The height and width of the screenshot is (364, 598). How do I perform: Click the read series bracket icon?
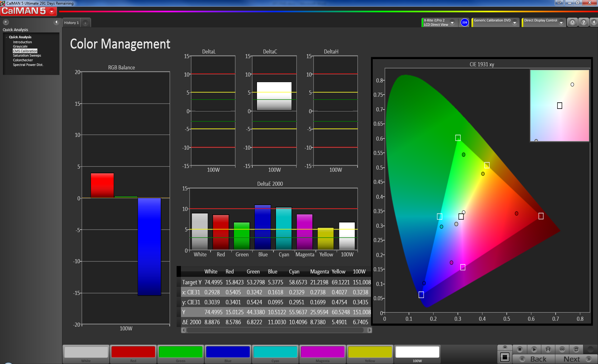point(548,349)
